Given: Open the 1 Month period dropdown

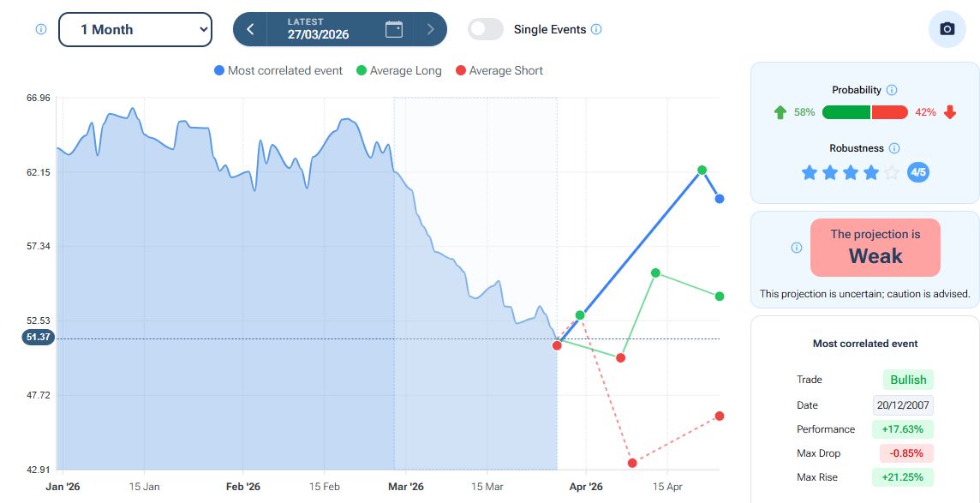Looking at the screenshot, I should coord(135,29).
